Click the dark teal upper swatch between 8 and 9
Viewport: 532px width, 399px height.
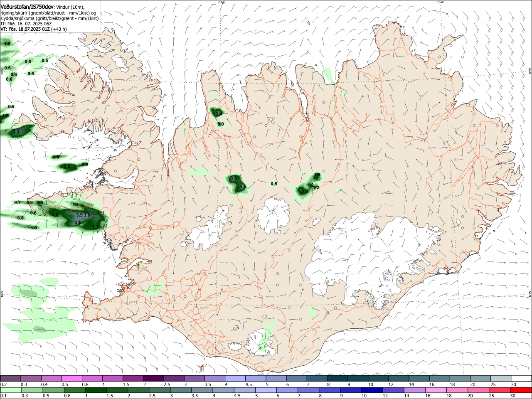[337, 378]
